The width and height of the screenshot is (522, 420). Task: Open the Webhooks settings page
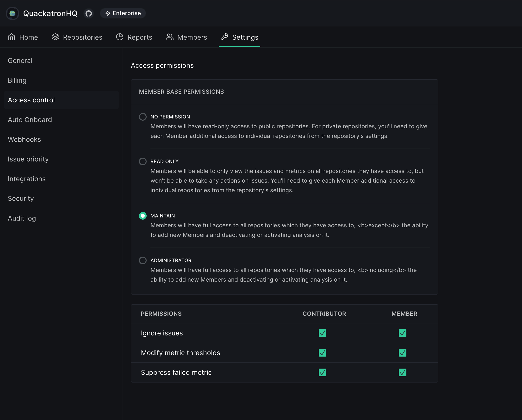point(25,139)
